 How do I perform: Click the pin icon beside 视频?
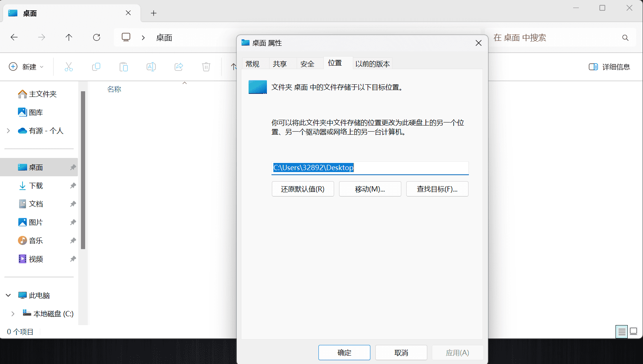(x=73, y=259)
